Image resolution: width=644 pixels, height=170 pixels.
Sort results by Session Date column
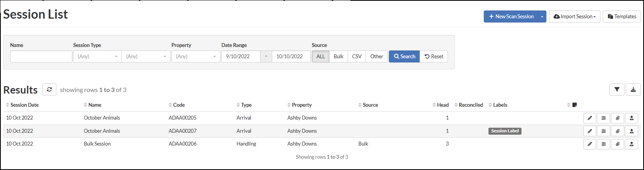tap(24, 105)
